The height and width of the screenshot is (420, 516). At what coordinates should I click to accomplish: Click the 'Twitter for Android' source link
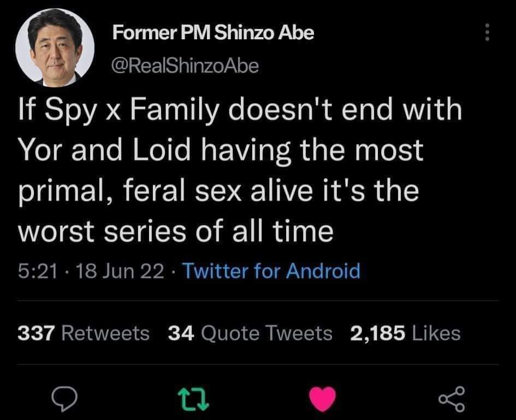pyautogui.click(x=271, y=270)
